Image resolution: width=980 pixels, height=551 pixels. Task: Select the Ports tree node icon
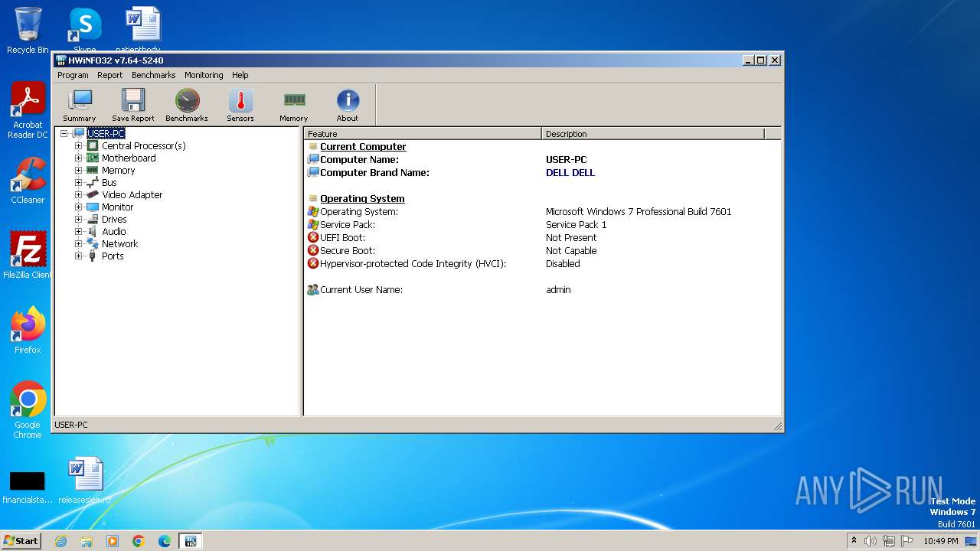93,256
